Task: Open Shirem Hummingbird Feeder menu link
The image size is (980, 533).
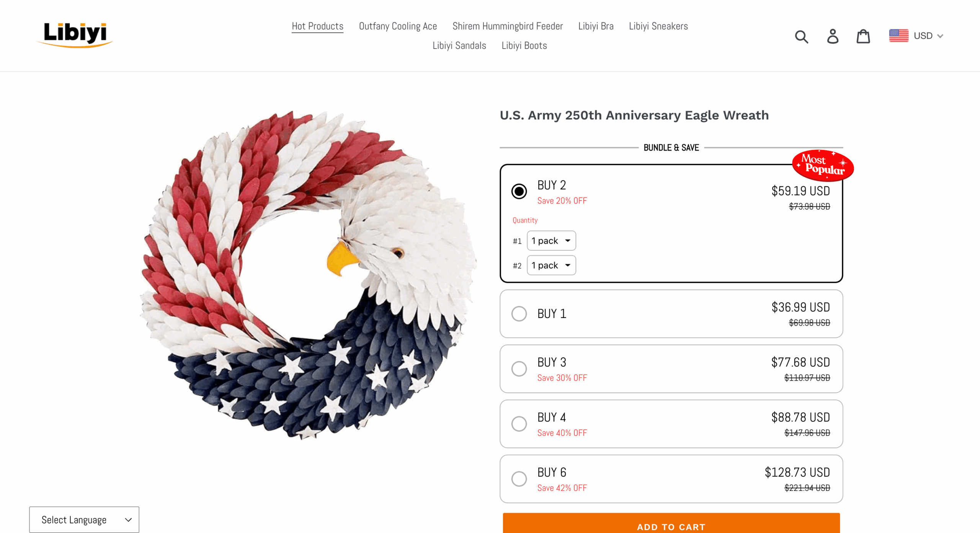Action: (x=507, y=26)
